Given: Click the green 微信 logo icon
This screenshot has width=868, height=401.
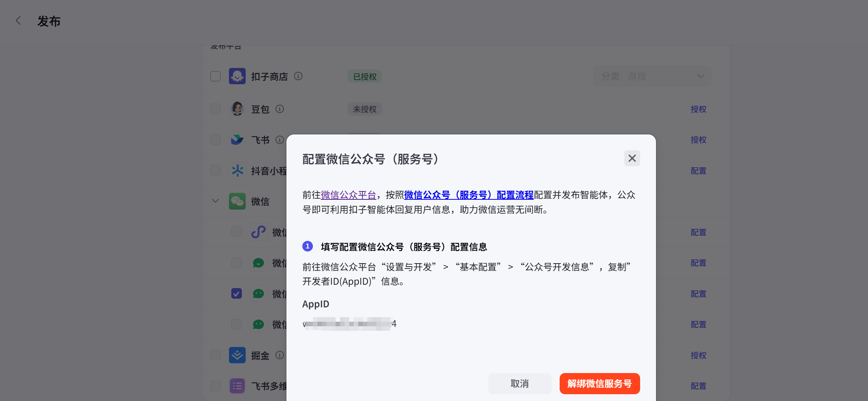Looking at the screenshot, I should pyautogui.click(x=237, y=201).
